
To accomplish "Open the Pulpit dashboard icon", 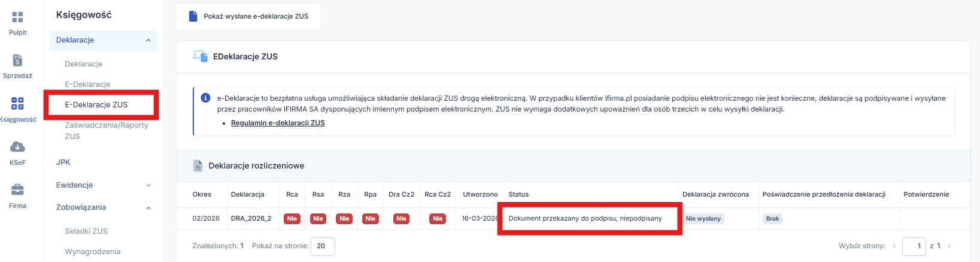I will click(x=17, y=17).
